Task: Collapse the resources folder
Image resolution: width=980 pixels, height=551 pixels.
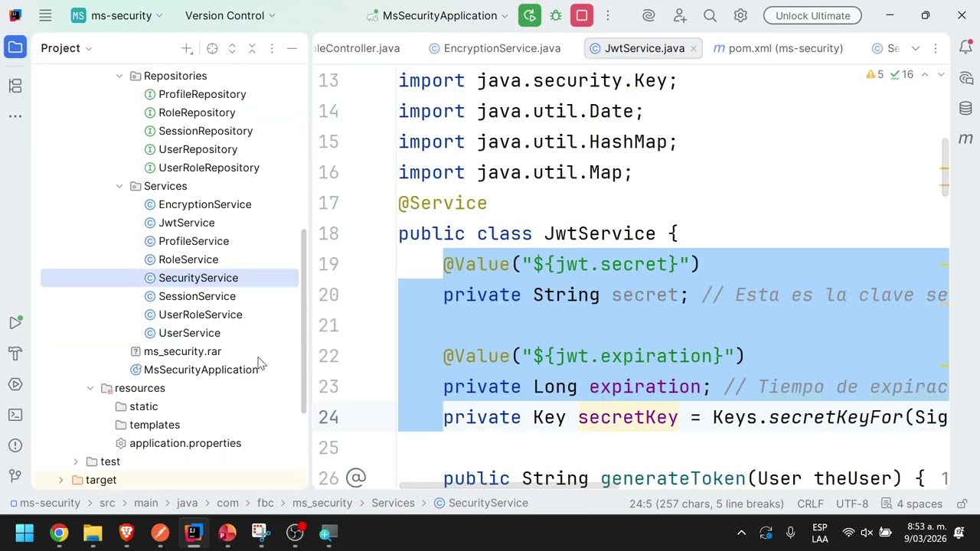Action: tap(90, 388)
